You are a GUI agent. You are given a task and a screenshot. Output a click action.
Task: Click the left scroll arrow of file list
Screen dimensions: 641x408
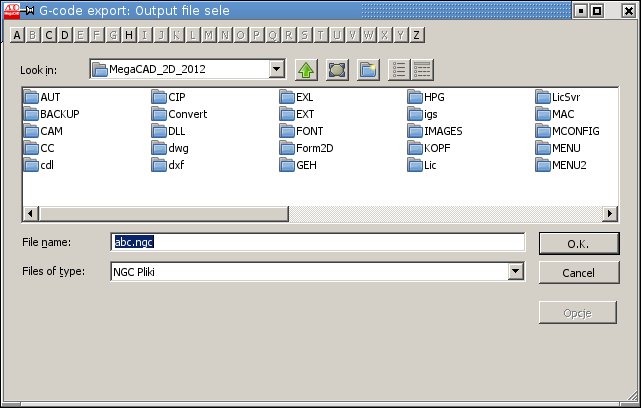pos(30,213)
